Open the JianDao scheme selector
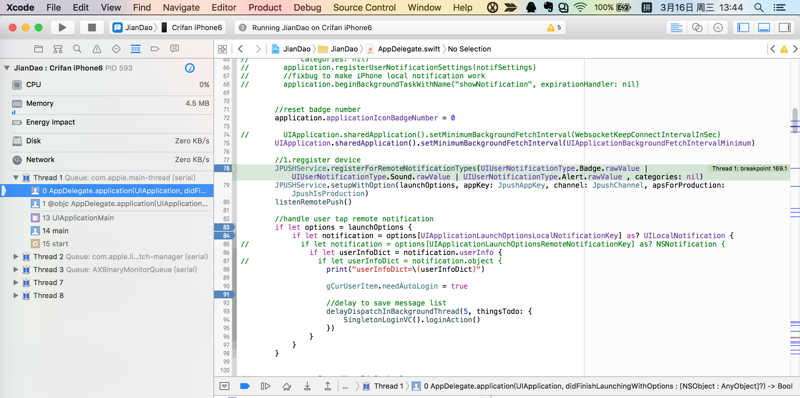 tap(133, 28)
